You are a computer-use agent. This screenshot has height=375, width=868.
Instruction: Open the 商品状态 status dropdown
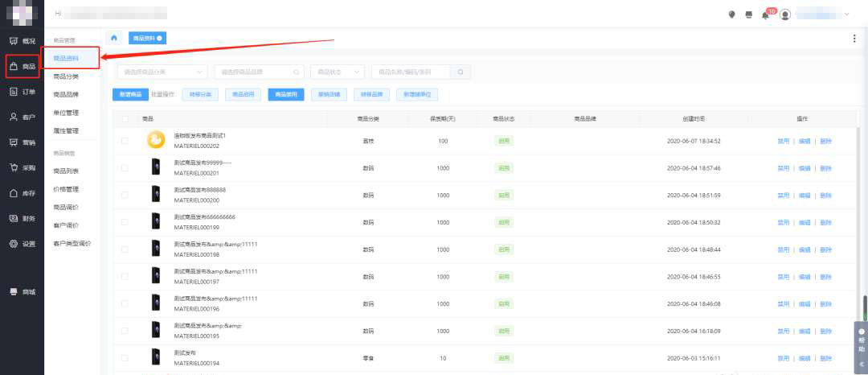tap(338, 72)
